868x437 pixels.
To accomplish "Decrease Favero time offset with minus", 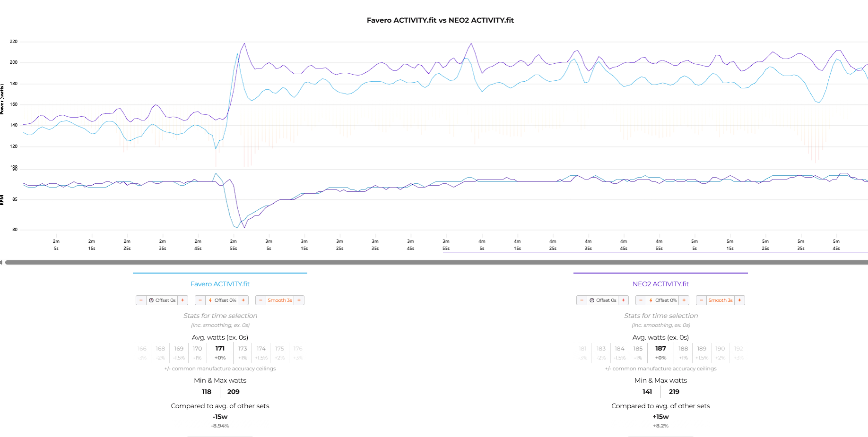I will coord(141,300).
